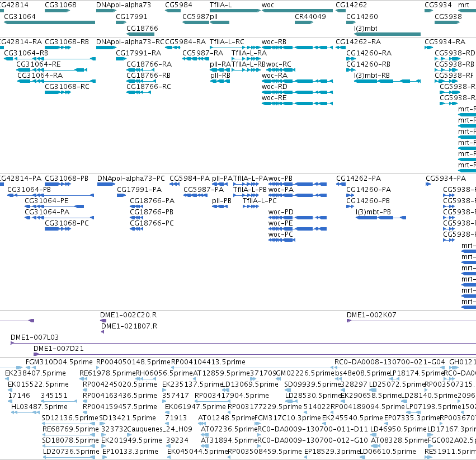Select EST RC0-DA0008-130700-021-G04
Image resolution: width=476 pixels, height=460 pixels.
point(390,368)
